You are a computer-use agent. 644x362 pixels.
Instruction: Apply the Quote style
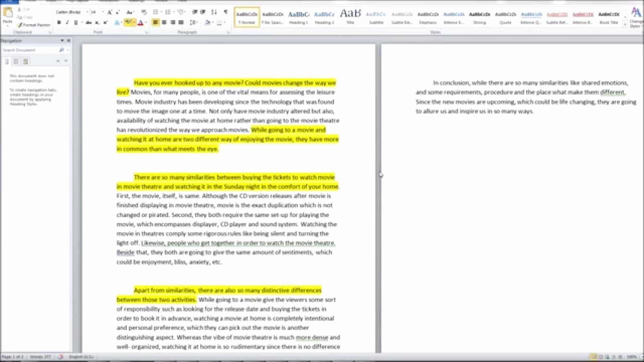coord(505,17)
